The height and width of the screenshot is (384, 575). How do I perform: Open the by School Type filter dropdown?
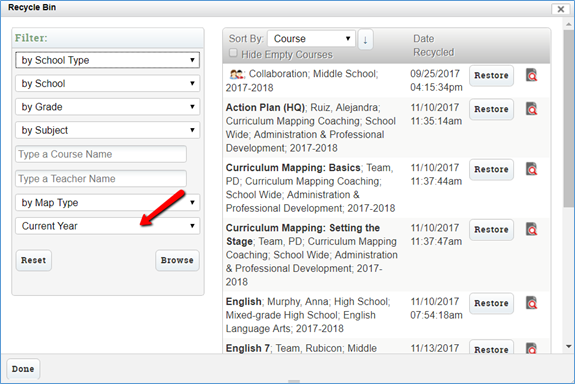107,60
